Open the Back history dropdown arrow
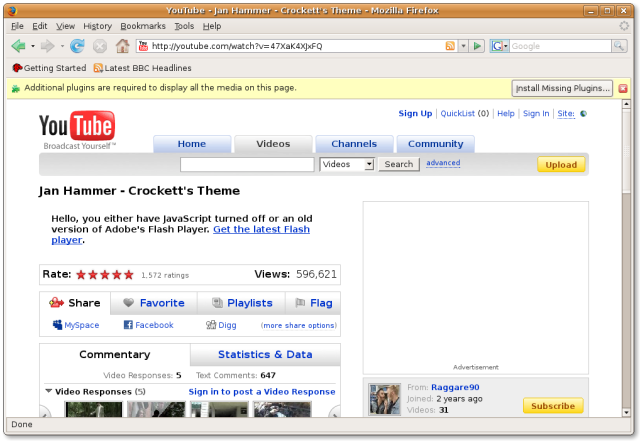 [33, 46]
